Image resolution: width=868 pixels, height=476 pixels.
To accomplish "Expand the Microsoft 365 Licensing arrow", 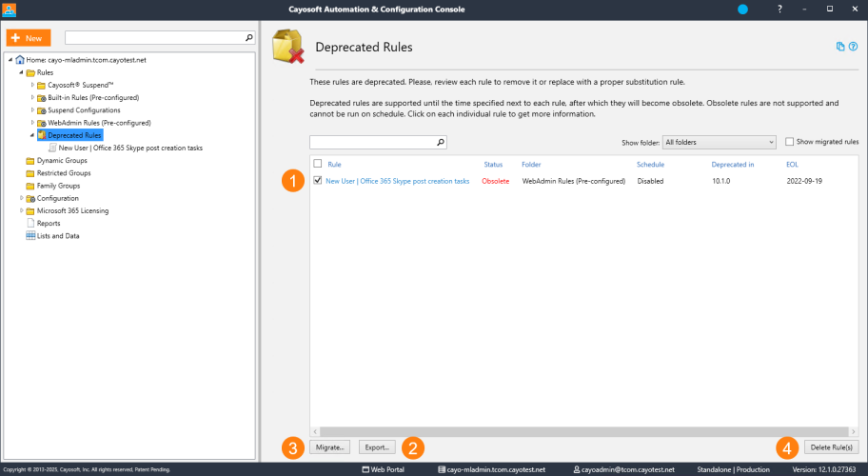I will click(22, 211).
